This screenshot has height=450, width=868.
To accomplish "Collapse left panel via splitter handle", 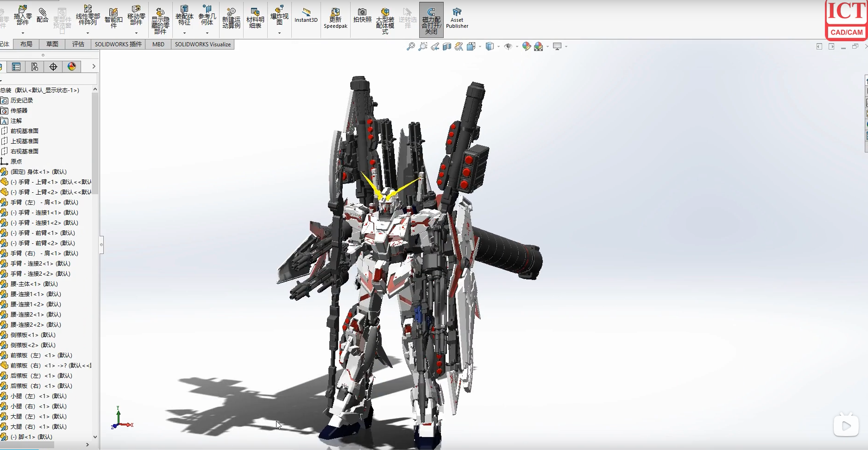I will click(101, 245).
